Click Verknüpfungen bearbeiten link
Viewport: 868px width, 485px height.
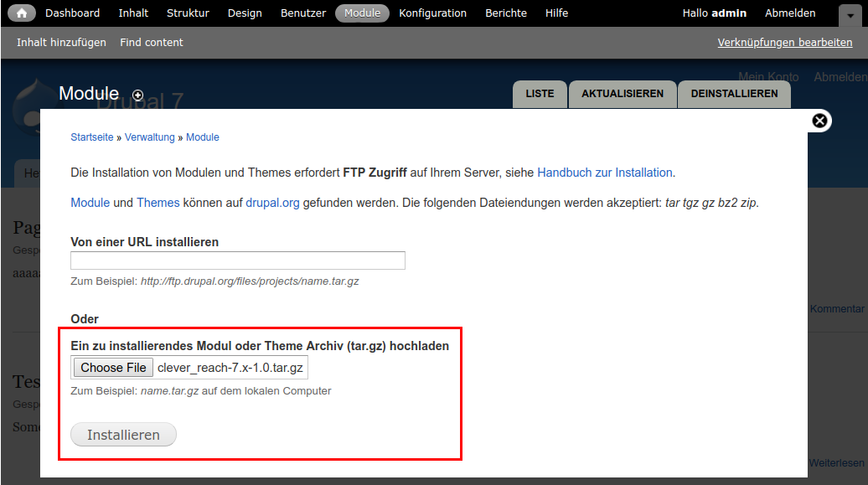pyautogui.click(x=784, y=43)
